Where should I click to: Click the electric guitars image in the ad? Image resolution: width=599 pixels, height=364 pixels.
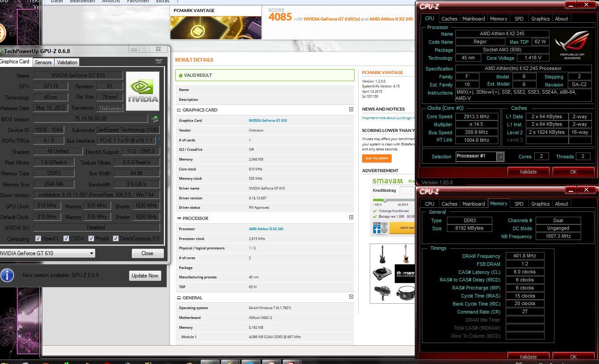(x=393, y=254)
